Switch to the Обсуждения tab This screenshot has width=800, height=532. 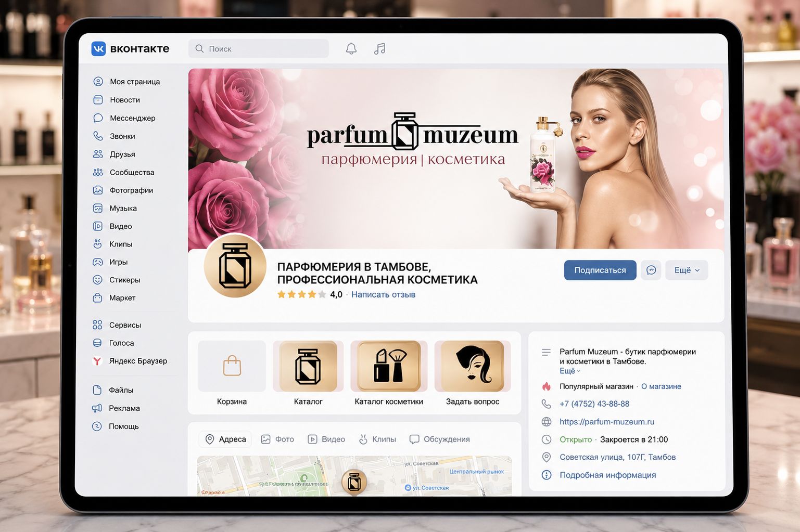(440, 439)
